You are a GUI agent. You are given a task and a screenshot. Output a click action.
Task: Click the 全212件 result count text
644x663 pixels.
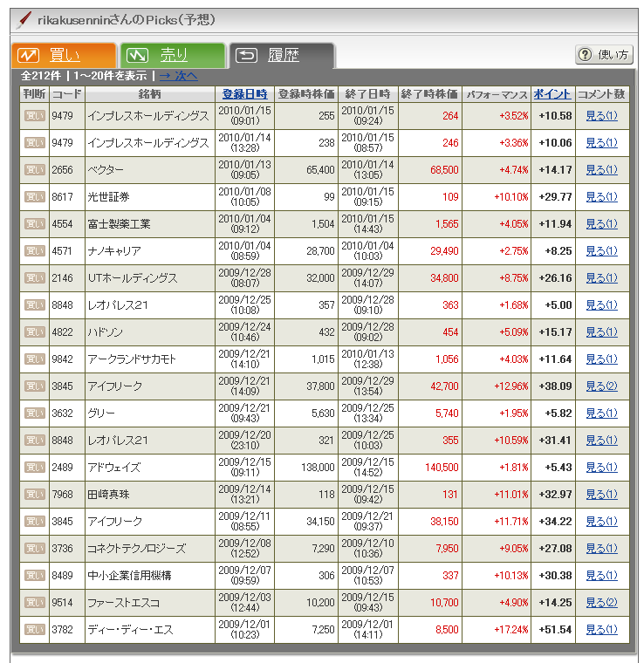coord(41,76)
